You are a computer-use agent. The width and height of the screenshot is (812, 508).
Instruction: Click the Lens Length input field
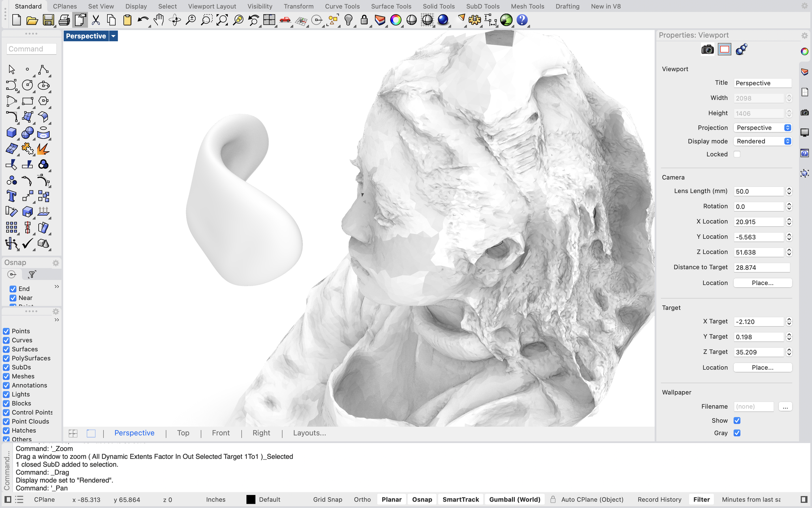click(758, 191)
